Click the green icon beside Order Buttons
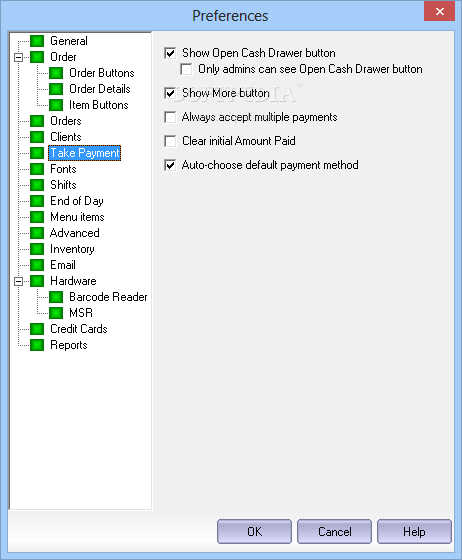This screenshot has width=462, height=560. click(56, 73)
